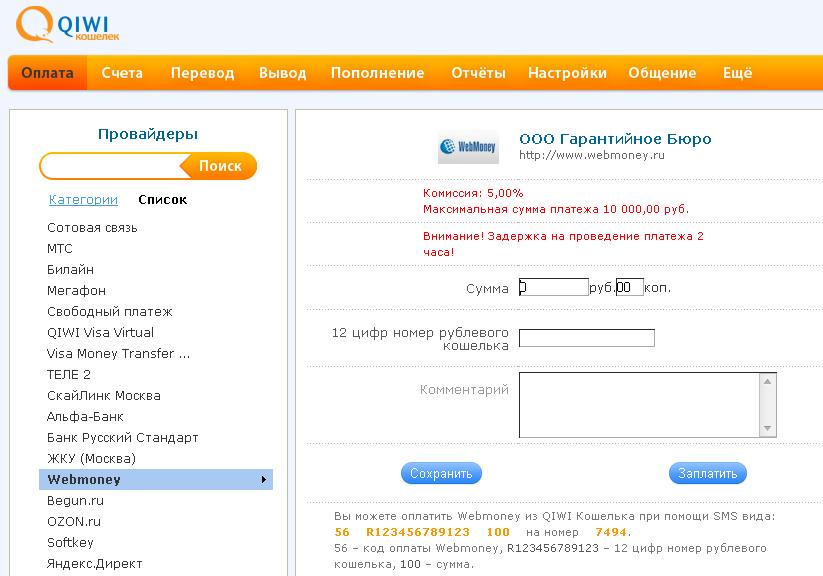
Task: Open the Пополнение menu tab
Action: pyautogui.click(x=377, y=72)
